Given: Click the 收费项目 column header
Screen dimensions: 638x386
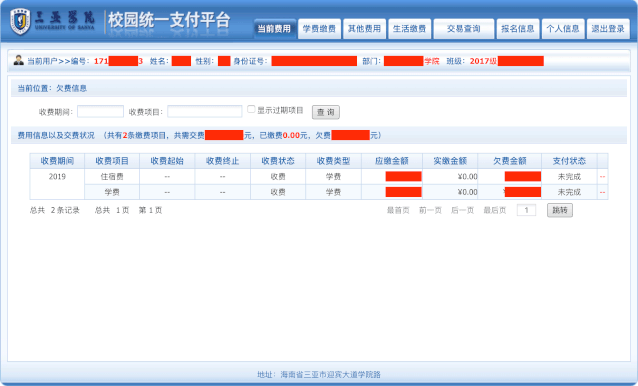Looking at the screenshot, I should pos(112,161).
